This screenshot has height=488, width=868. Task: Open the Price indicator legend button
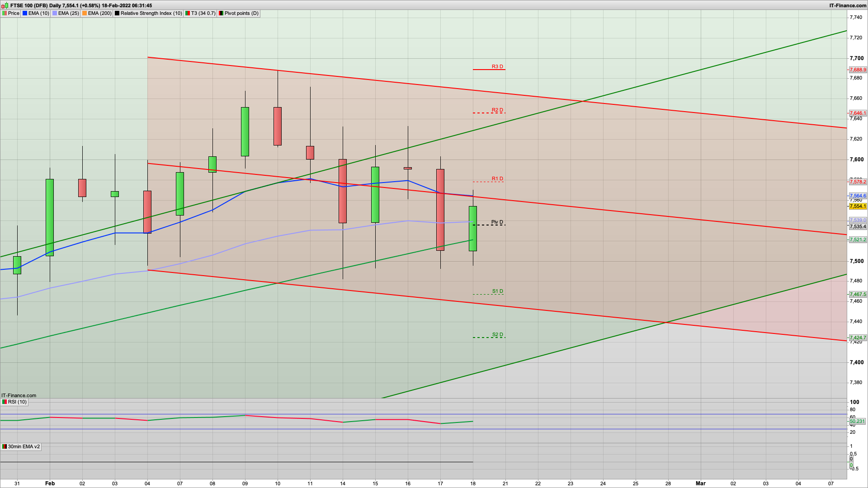tap(11, 13)
